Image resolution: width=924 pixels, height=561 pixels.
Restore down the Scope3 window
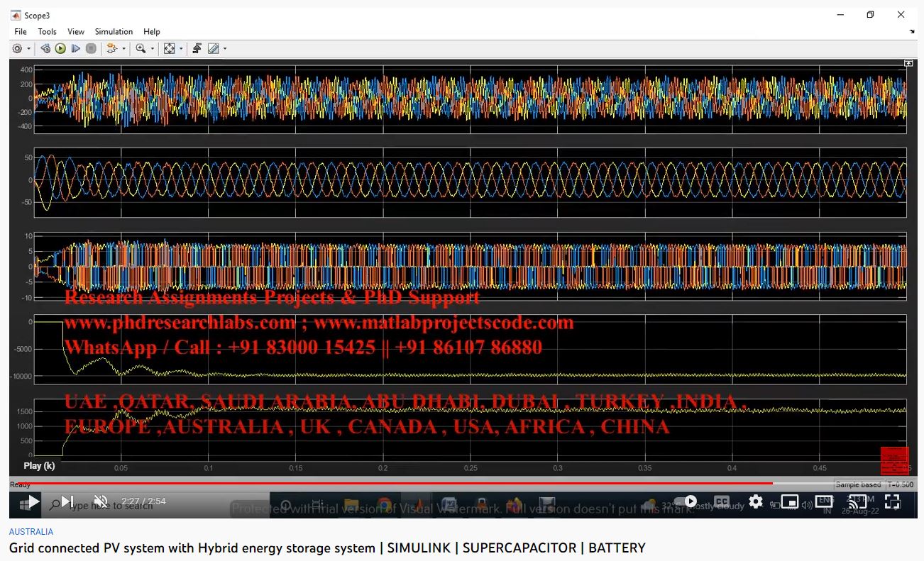pos(870,14)
